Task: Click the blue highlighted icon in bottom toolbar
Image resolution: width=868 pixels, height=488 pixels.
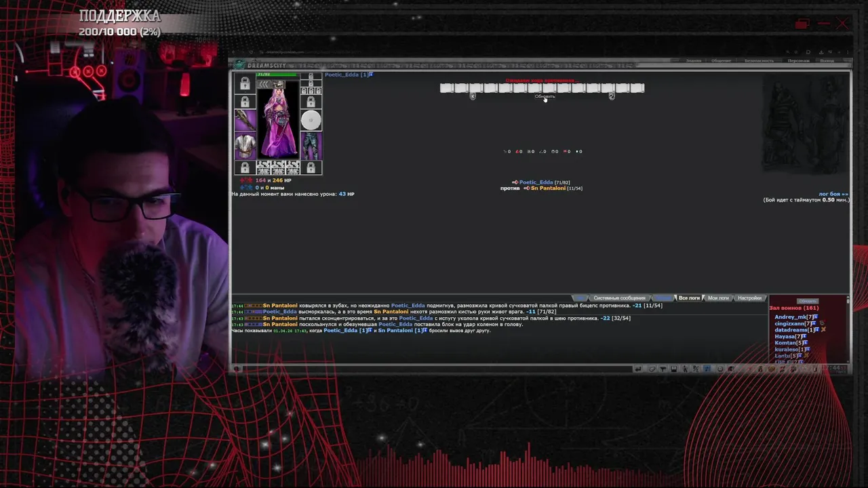Action: [x=707, y=369]
